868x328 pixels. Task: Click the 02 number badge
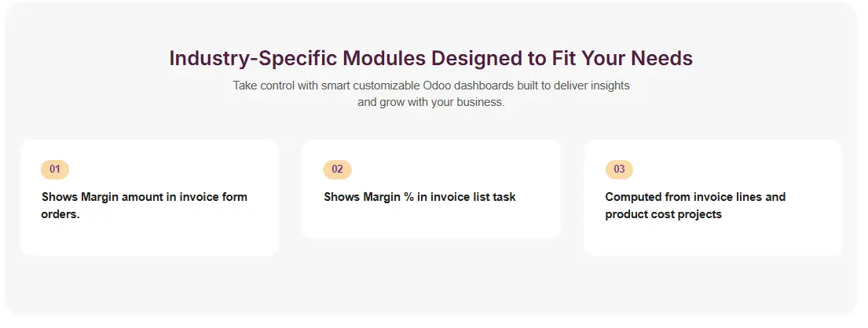pos(337,169)
